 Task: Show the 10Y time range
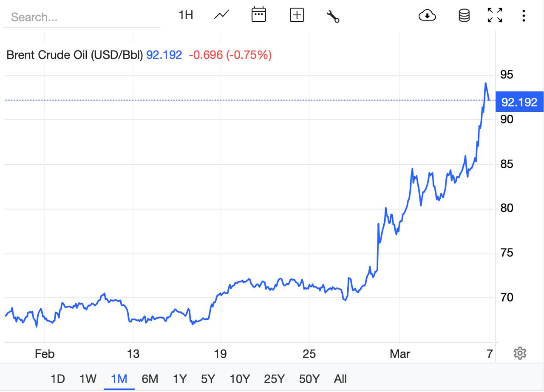240,378
